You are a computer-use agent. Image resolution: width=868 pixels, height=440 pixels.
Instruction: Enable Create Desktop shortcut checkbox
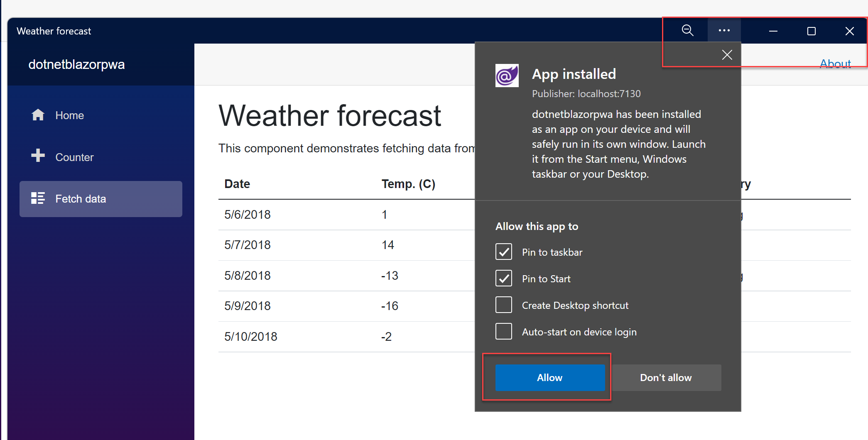503,305
